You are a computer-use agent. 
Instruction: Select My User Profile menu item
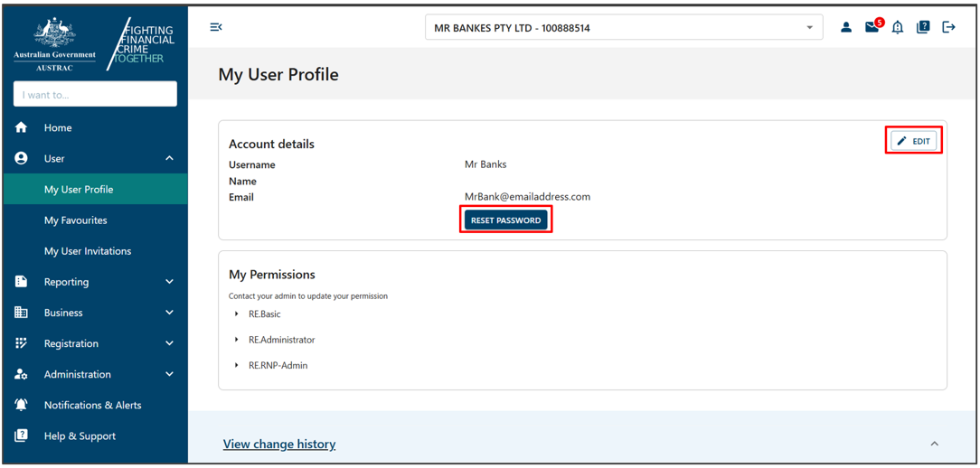point(95,190)
